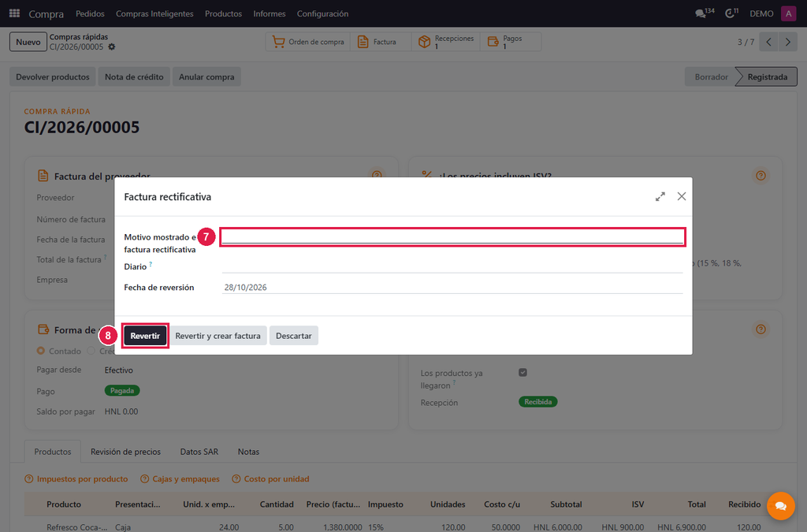Open the Factura smart button
Image resolution: width=807 pixels, height=532 pixels.
pyautogui.click(x=381, y=42)
